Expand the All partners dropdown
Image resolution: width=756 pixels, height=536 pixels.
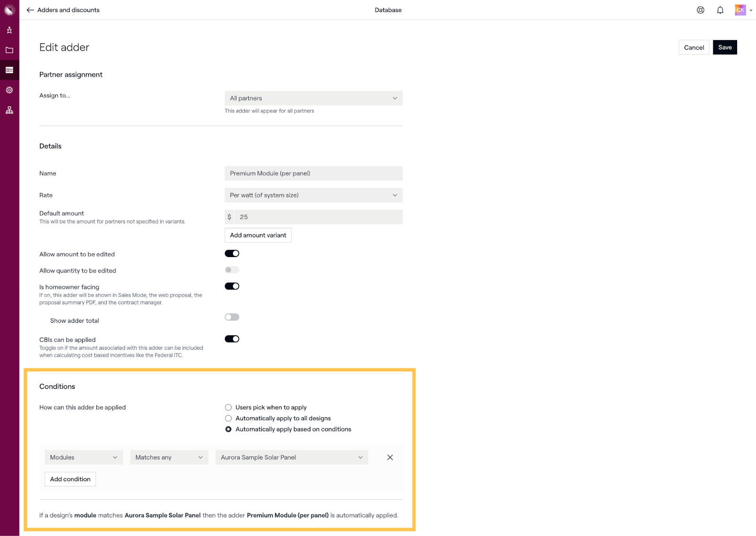(313, 98)
